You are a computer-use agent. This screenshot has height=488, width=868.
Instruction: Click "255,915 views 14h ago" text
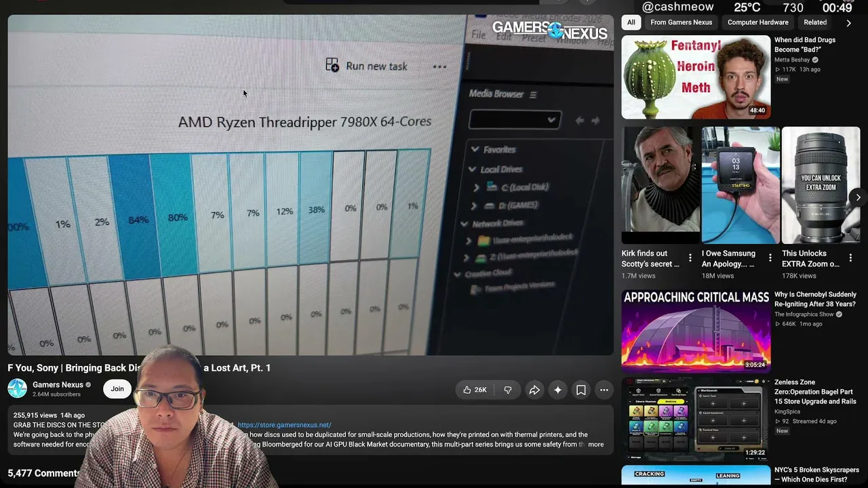coord(49,415)
